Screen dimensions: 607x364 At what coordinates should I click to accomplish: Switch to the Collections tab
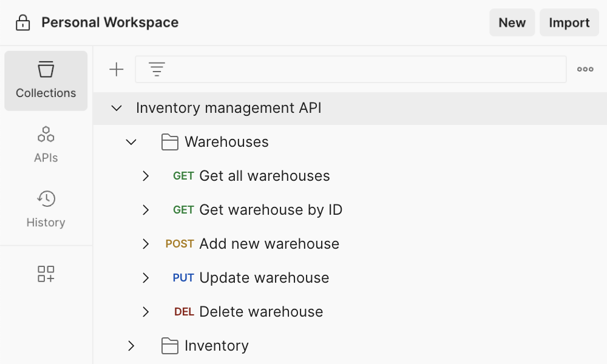46,81
